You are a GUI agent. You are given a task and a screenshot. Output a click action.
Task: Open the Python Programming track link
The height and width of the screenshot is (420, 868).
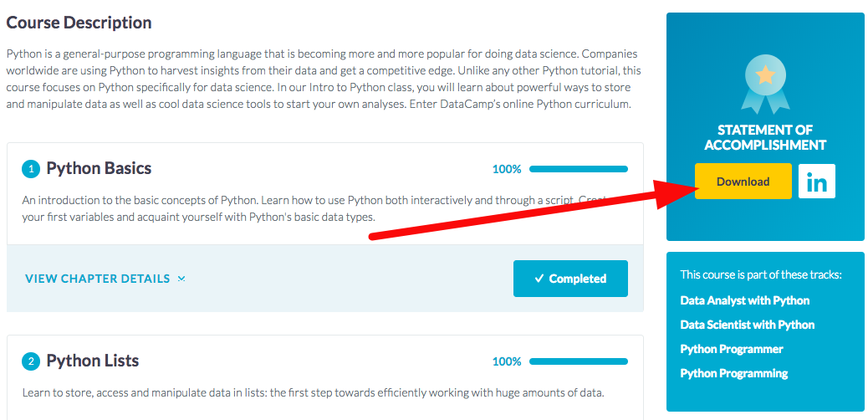[734, 373]
